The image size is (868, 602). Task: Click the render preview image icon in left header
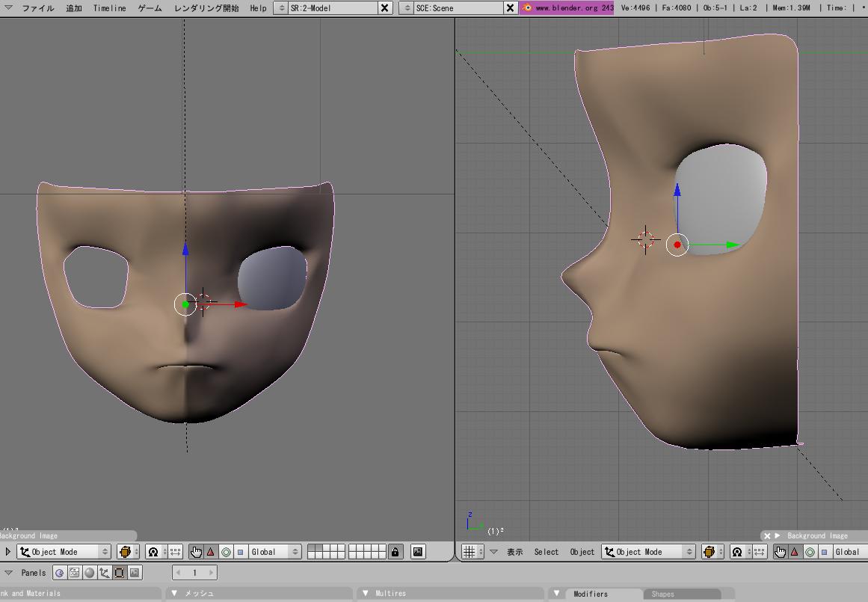pos(418,552)
